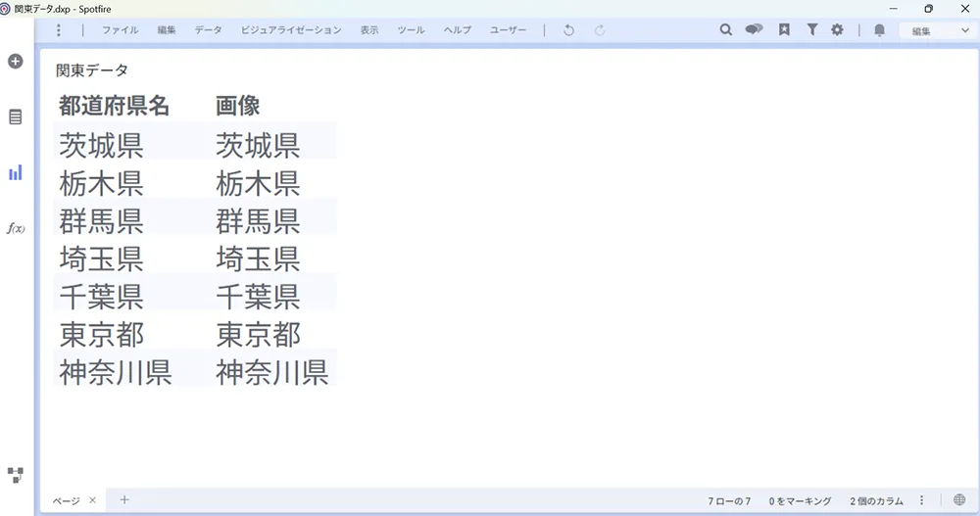Add a new page with the plus button

[124, 500]
